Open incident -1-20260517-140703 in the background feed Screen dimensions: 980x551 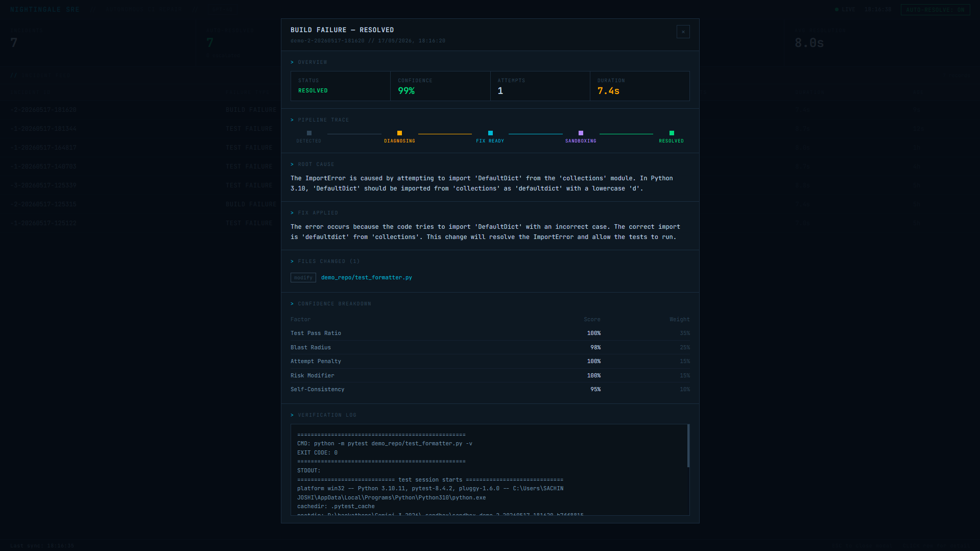[43, 166]
